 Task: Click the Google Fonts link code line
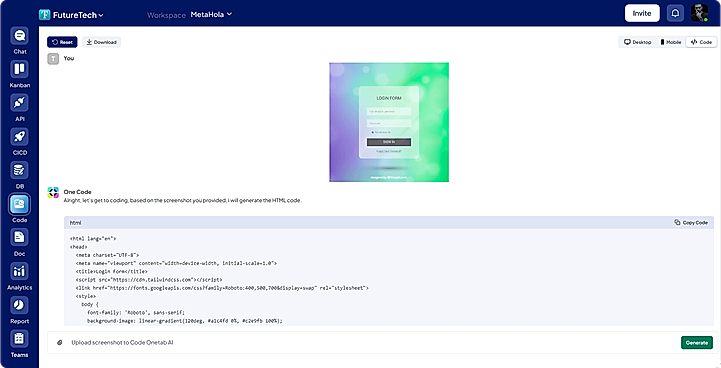coord(222,288)
